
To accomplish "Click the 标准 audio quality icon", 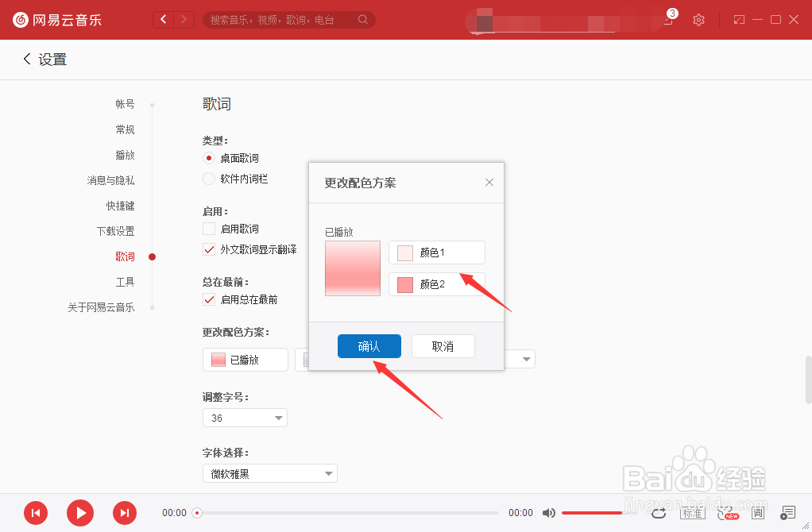I will [692, 513].
